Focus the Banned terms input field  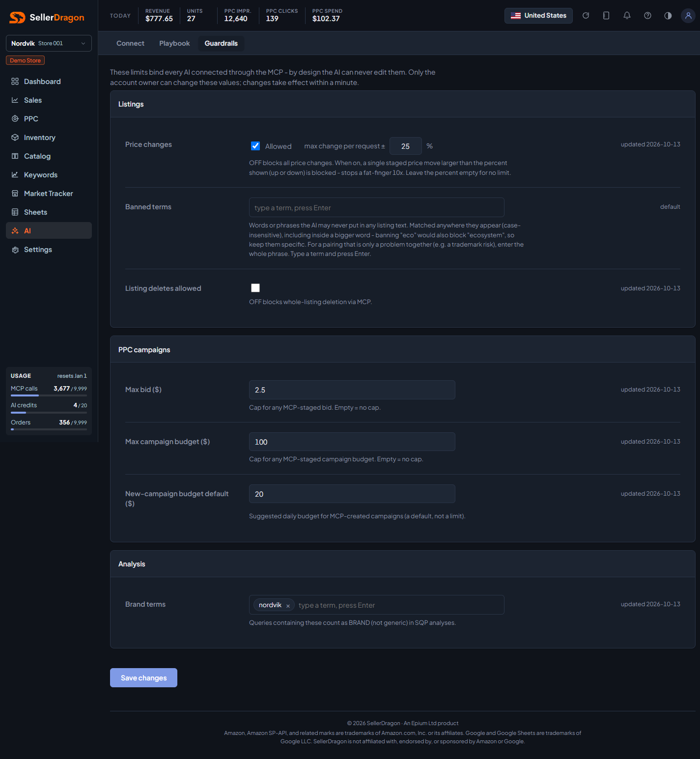(x=377, y=207)
